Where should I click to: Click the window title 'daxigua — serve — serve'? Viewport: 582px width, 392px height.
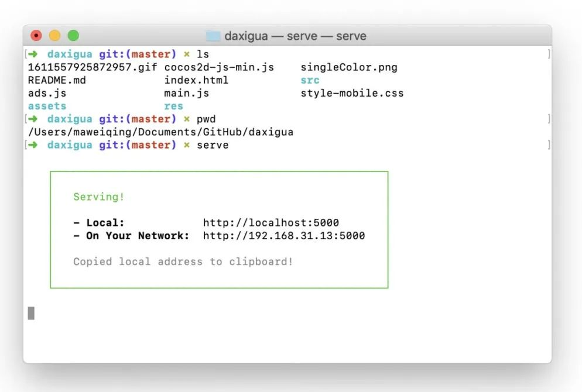pyautogui.click(x=295, y=36)
